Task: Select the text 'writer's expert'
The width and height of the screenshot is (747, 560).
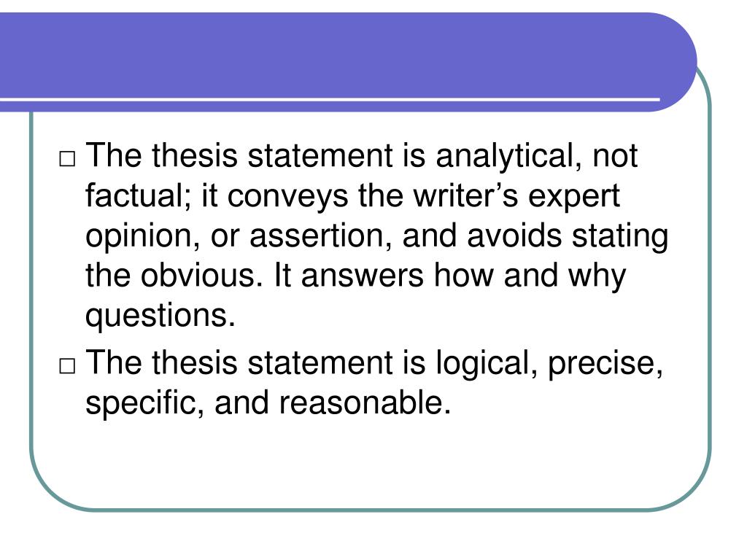Action: pos(516,197)
